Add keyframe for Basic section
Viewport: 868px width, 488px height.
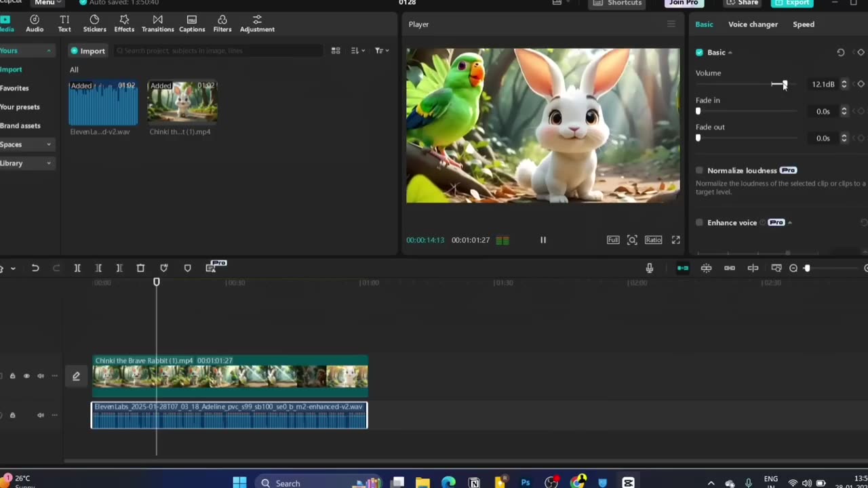861,52
